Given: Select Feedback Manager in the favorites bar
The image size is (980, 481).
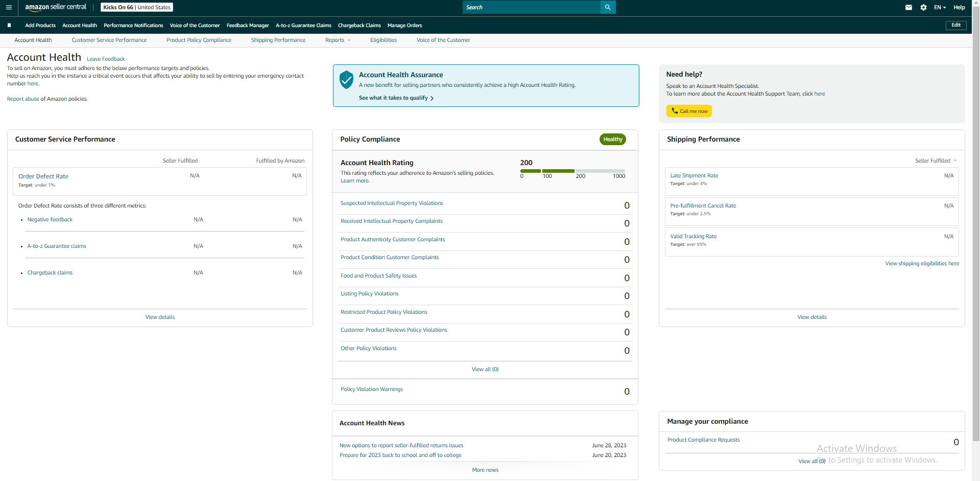Looking at the screenshot, I should click(248, 25).
